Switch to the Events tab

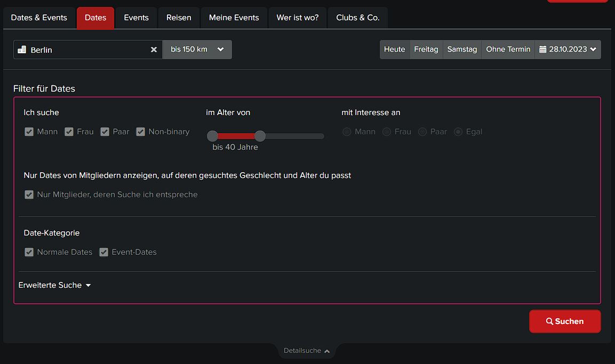click(136, 18)
